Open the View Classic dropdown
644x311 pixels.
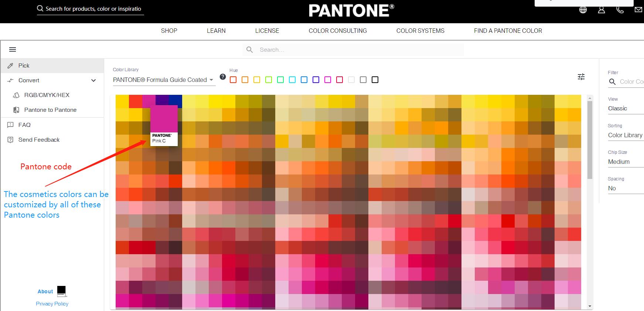tap(626, 108)
